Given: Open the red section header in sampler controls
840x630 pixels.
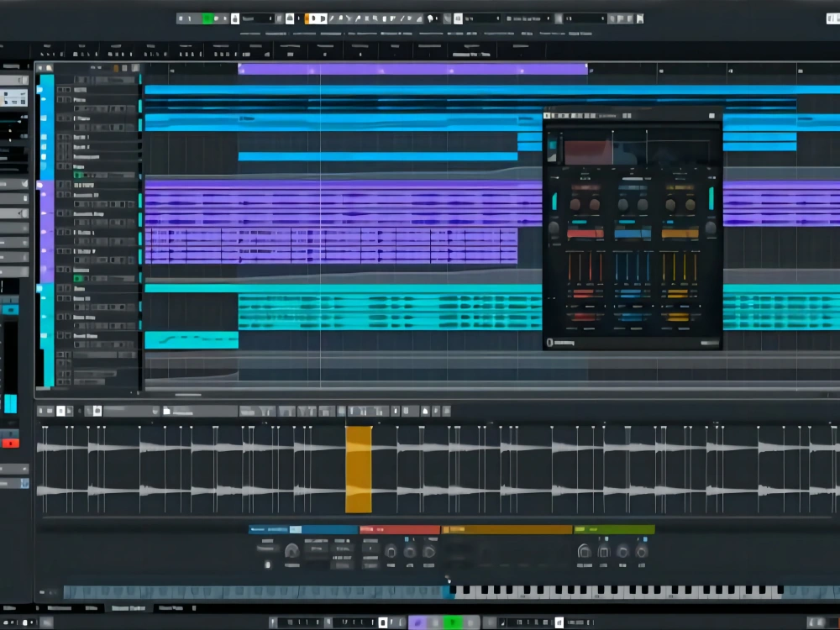Looking at the screenshot, I should [x=400, y=530].
